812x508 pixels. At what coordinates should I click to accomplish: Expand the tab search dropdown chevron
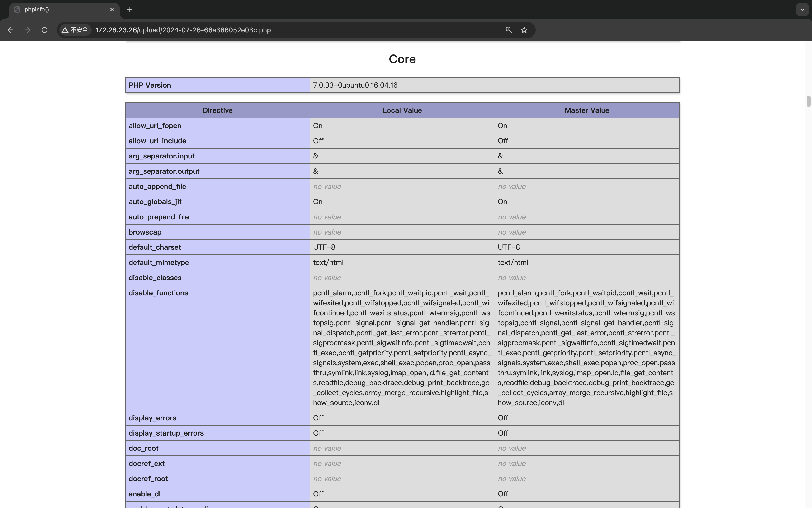pos(802,10)
